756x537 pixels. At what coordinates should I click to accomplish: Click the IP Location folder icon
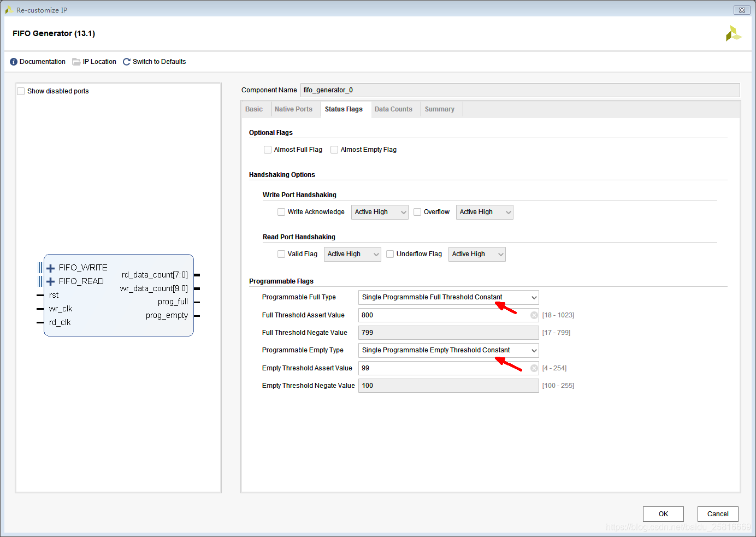[x=76, y=62]
